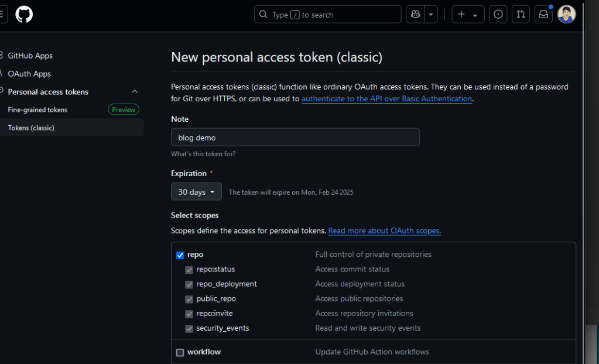This screenshot has height=364, width=599.
Task: Open the notifications inbox icon
Action: [x=543, y=15]
